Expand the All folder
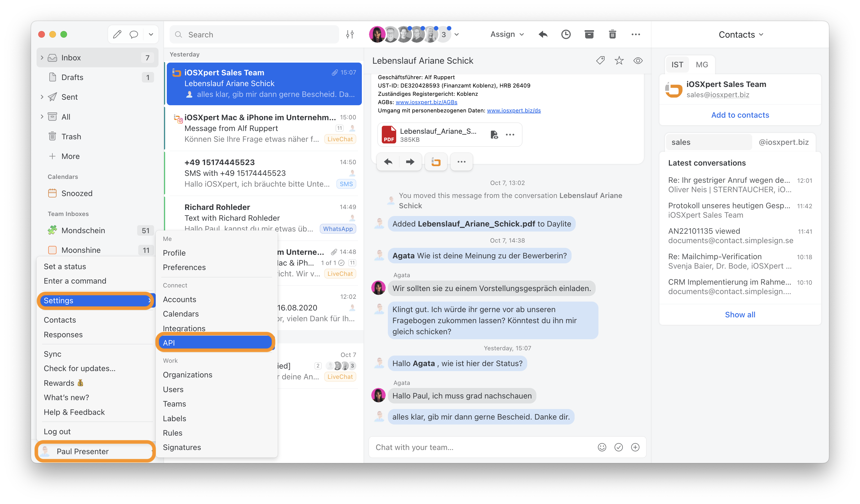Screen dimensions: 860x504 (x=42, y=117)
